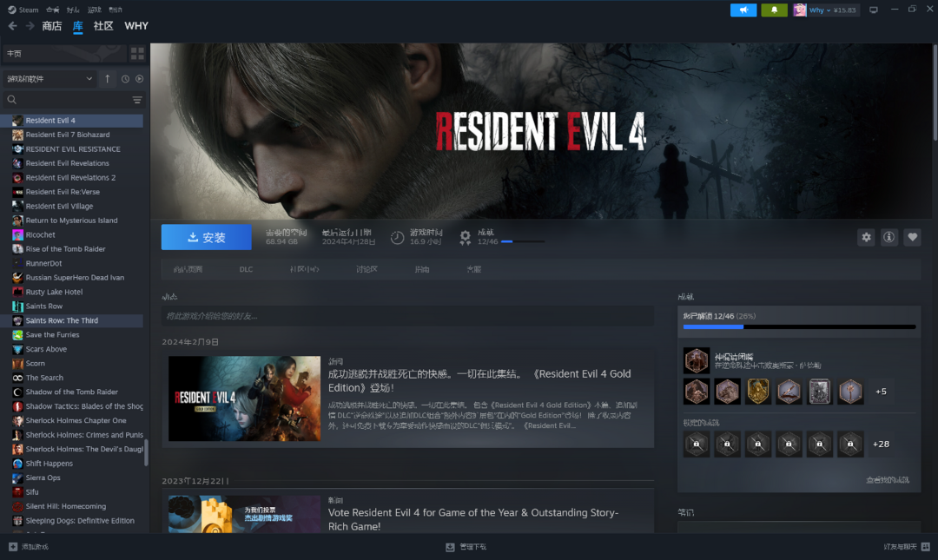
Task: Open the store page tab under Install
Action: pyautogui.click(x=188, y=269)
